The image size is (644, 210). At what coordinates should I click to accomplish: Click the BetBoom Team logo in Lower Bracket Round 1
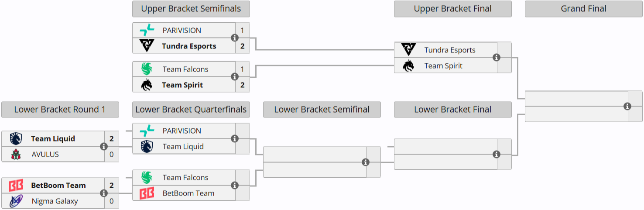[16, 186]
